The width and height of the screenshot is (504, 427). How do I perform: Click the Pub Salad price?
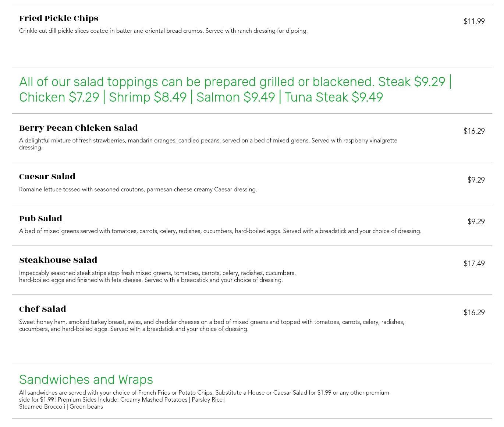476,222
